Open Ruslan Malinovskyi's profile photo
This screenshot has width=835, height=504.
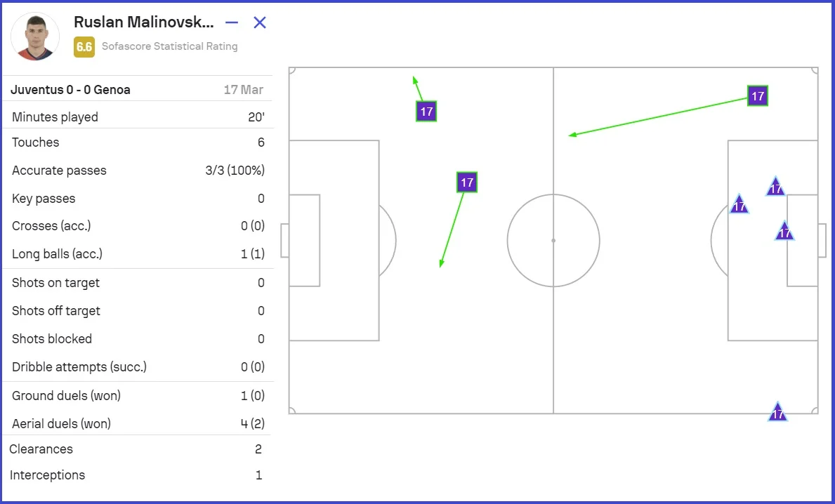pyautogui.click(x=35, y=36)
